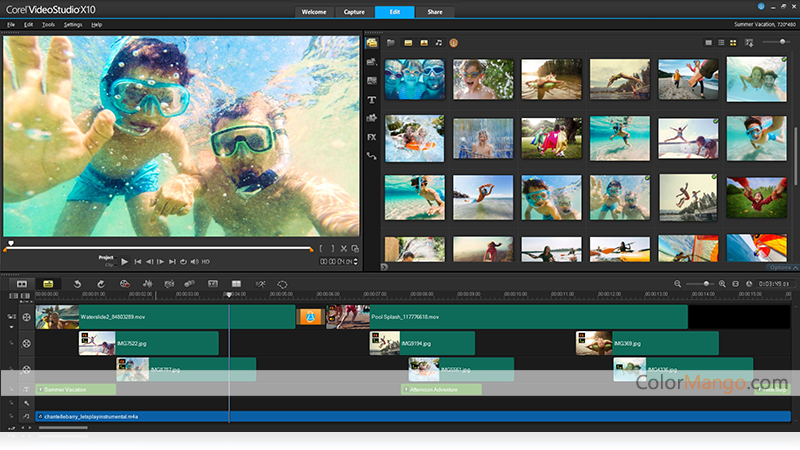The height and width of the screenshot is (450, 800).
Task: Zoom out the timeline magnifier icon
Action: [678, 284]
